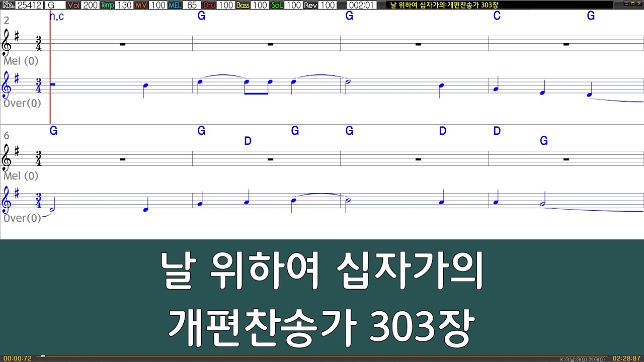Click the red Vol label
This screenshot has width=644, height=362.
tap(73, 5)
